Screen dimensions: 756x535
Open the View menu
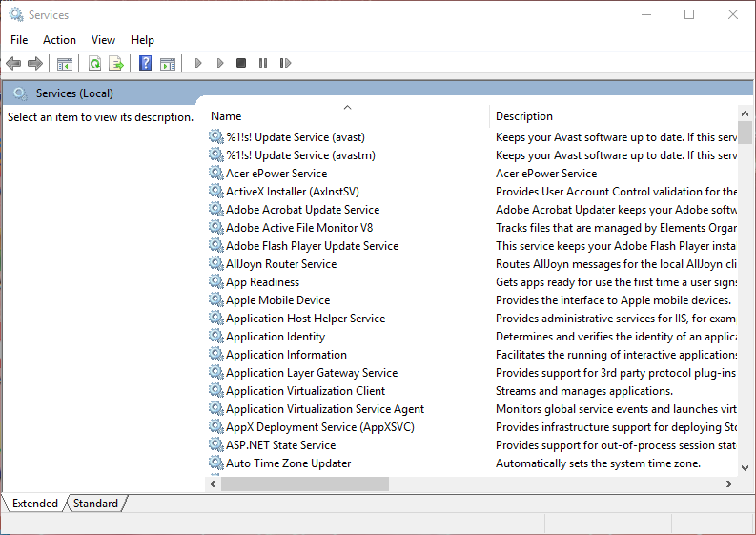(103, 40)
